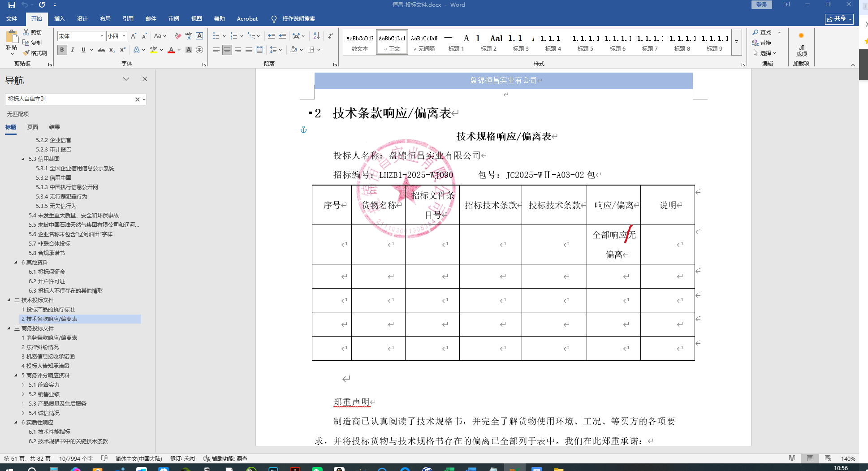
Task: Apply character shading icon
Action: (189, 50)
